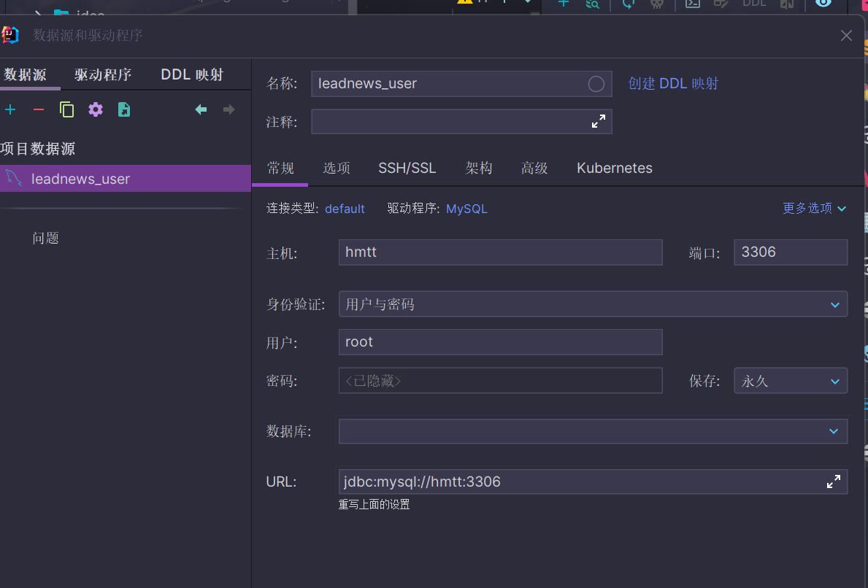This screenshot has width=868, height=588.
Task: Click the eye icon in the background toolbar
Action: (x=823, y=4)
